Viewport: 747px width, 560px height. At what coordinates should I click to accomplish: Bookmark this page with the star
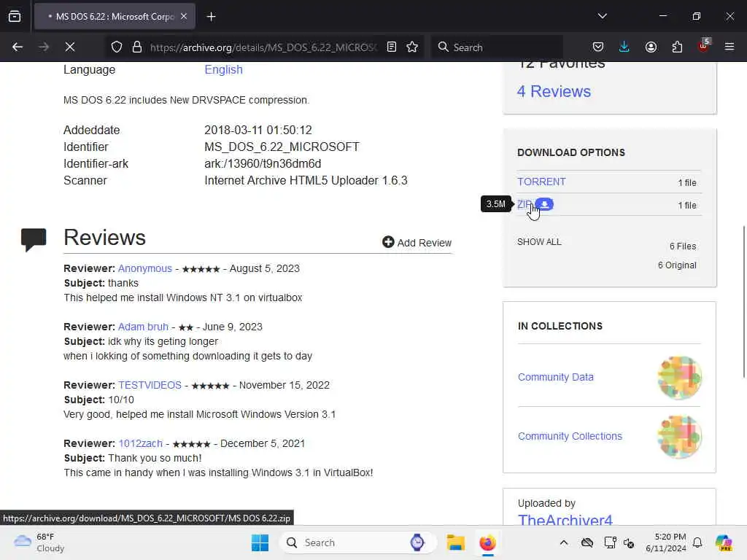click(412, 47)
